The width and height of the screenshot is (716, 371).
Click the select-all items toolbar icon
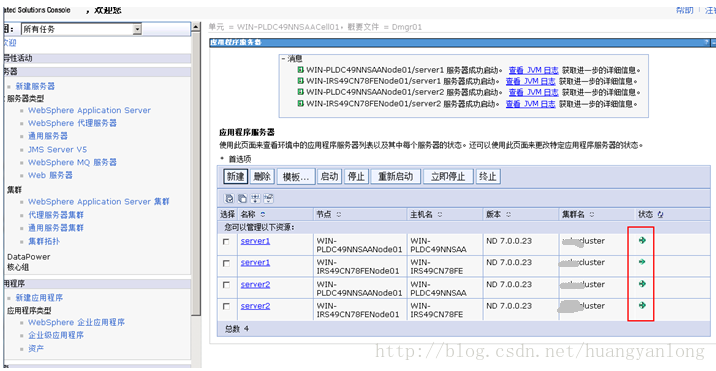[229, 198]
